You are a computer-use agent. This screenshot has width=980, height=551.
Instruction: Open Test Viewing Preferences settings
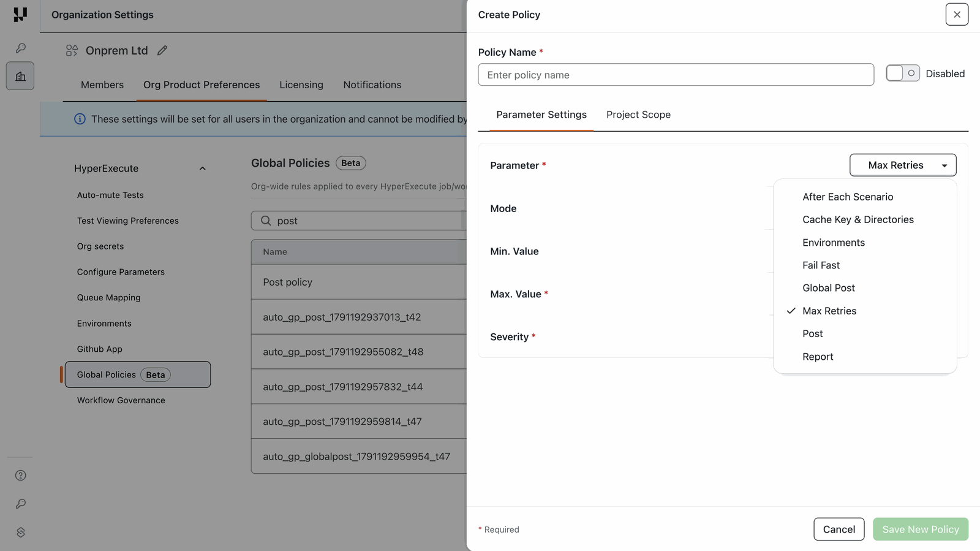coord(128,221)
